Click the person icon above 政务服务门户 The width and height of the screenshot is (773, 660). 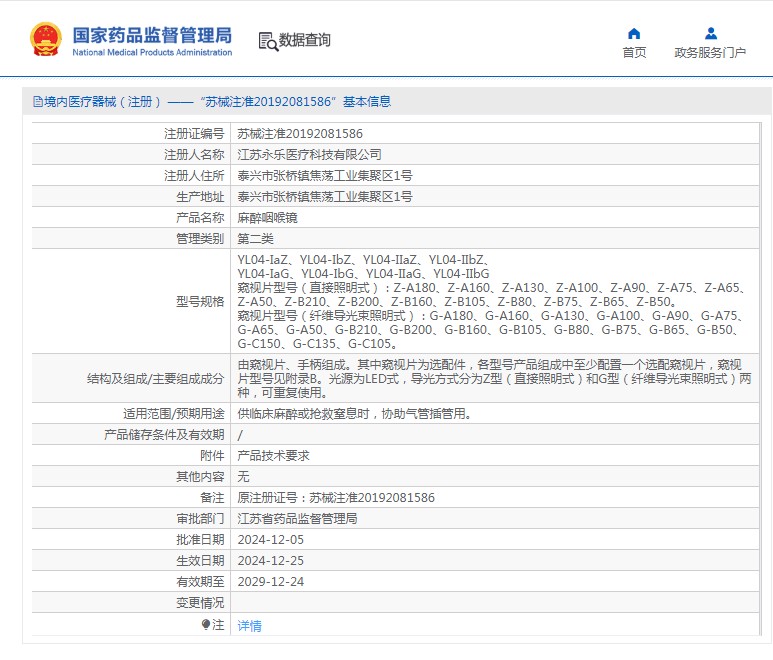tap(710, 33)
